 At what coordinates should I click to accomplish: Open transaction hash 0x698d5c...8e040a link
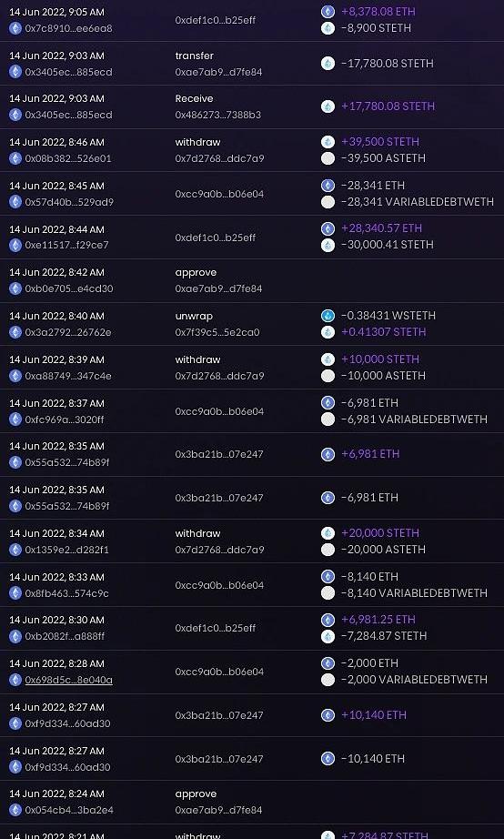click(68, 680)
